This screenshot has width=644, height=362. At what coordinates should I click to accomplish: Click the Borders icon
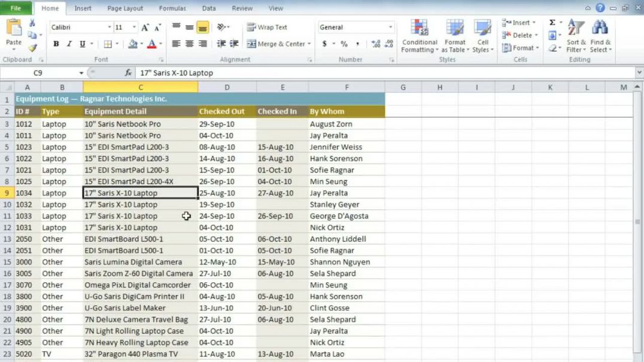pyautogui.click(x=108, y=44)
